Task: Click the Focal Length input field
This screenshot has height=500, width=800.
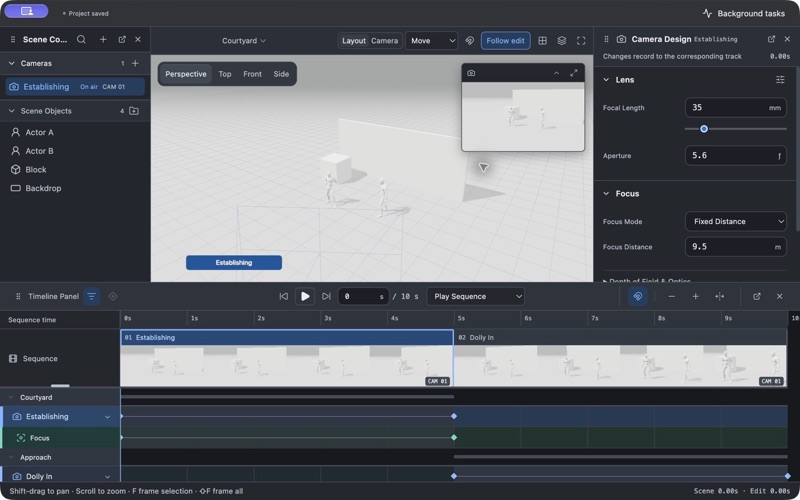Action: (735, 108)
